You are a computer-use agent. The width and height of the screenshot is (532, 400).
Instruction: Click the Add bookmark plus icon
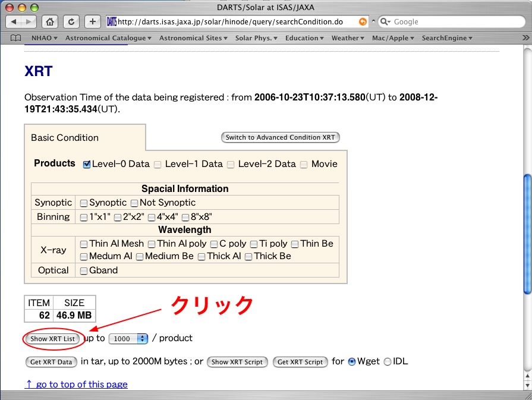(x=92, y=21)
